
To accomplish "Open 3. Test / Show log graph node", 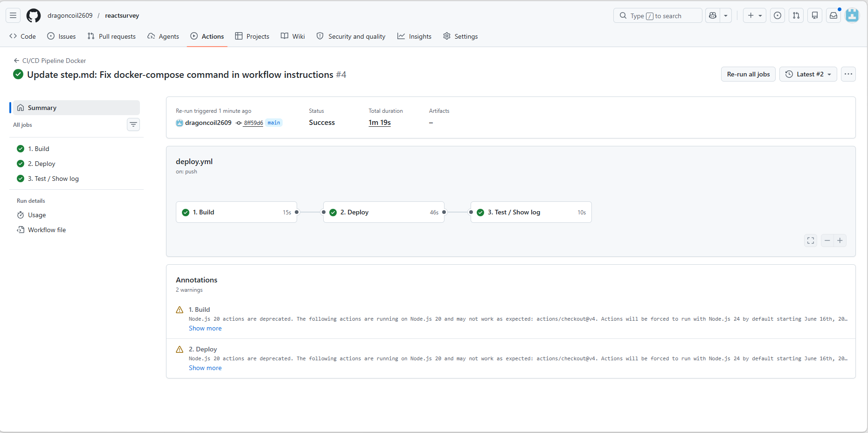I will point(531,212).
